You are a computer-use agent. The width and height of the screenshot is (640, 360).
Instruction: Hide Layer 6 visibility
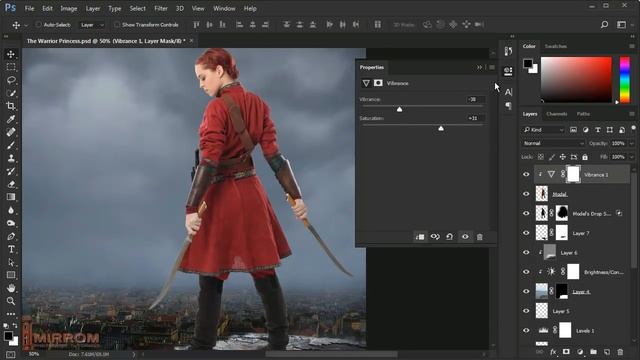point(526,253)
